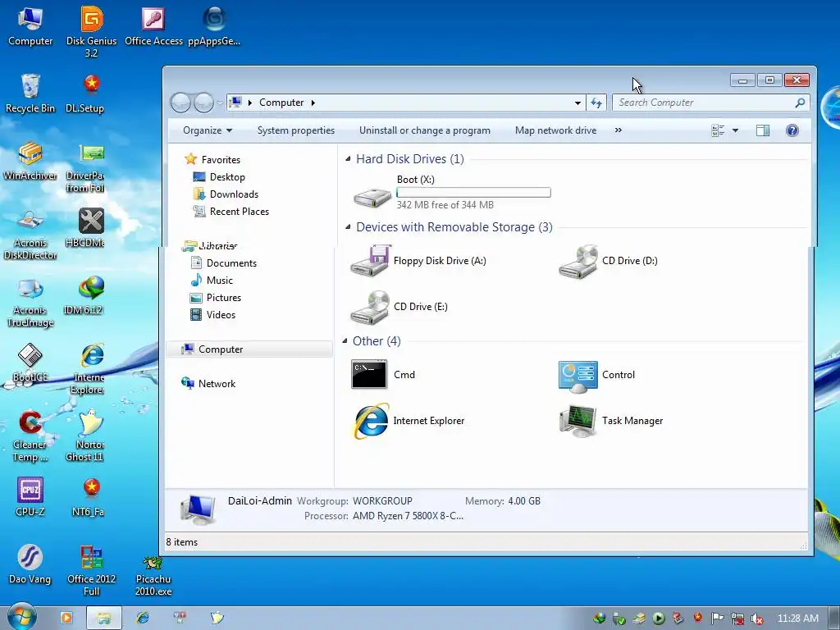Show more toolbar commands chevron
Screen dimensions: 840x630
(619, 130)
